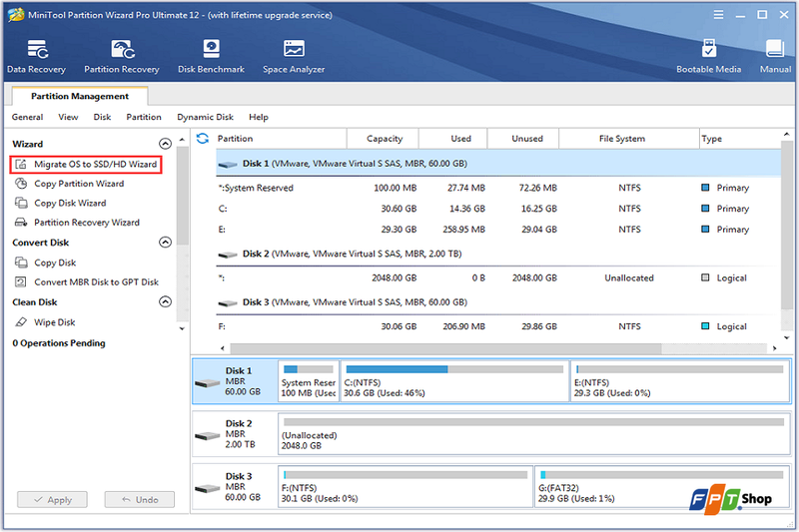Select Disk 3 MBR 60.00 GB tile

coord(236,487)
